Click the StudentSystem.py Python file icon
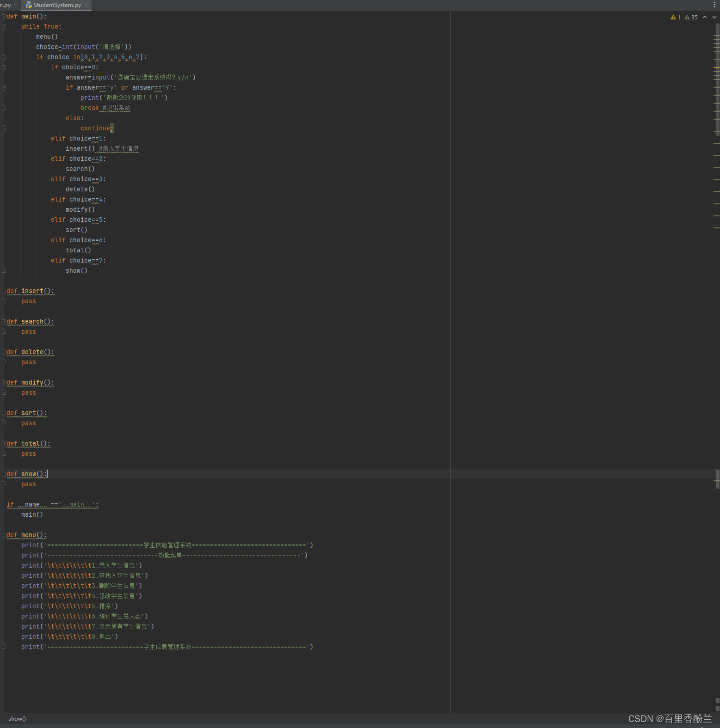720x728 pixels. point(29,5)
